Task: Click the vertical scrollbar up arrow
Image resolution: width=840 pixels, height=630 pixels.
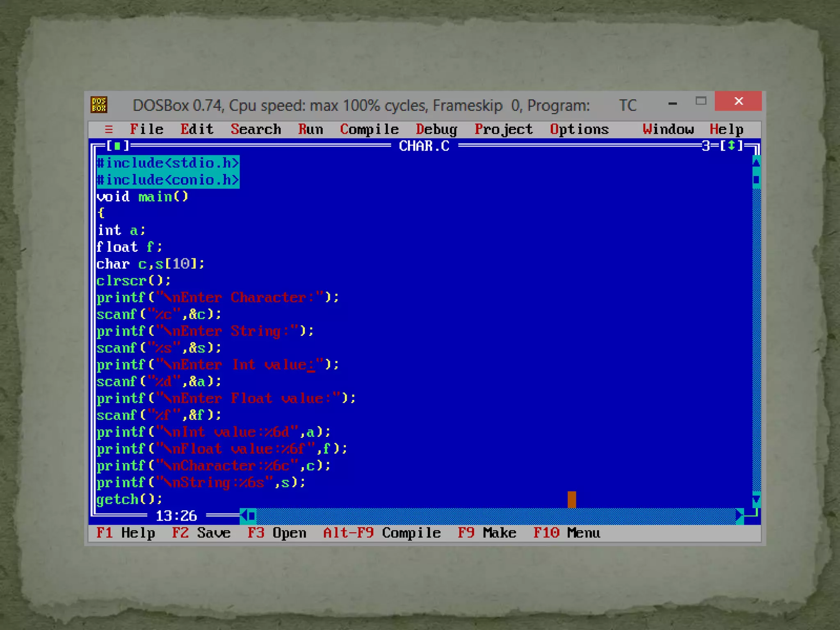Action: (x=756, y=163)
